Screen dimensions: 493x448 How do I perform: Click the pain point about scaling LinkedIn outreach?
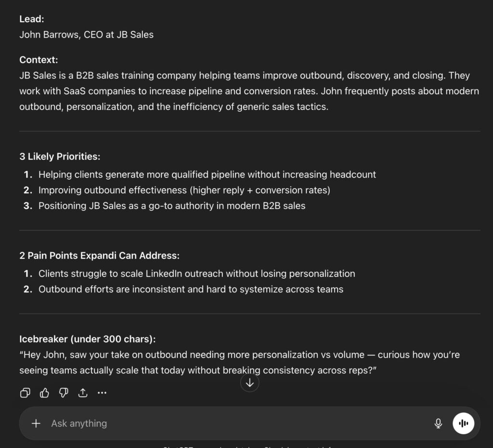click(x=196, y=274)
